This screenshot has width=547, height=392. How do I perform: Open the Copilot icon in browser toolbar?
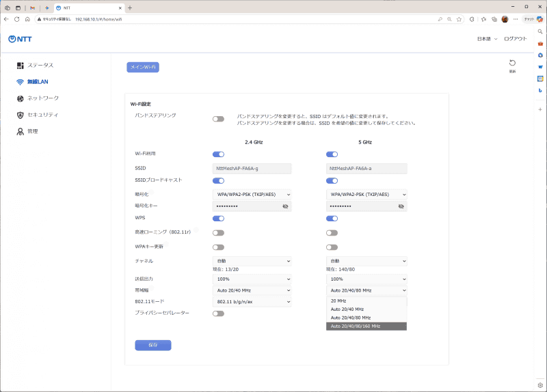pyautogui.click(x=539, y=19)
